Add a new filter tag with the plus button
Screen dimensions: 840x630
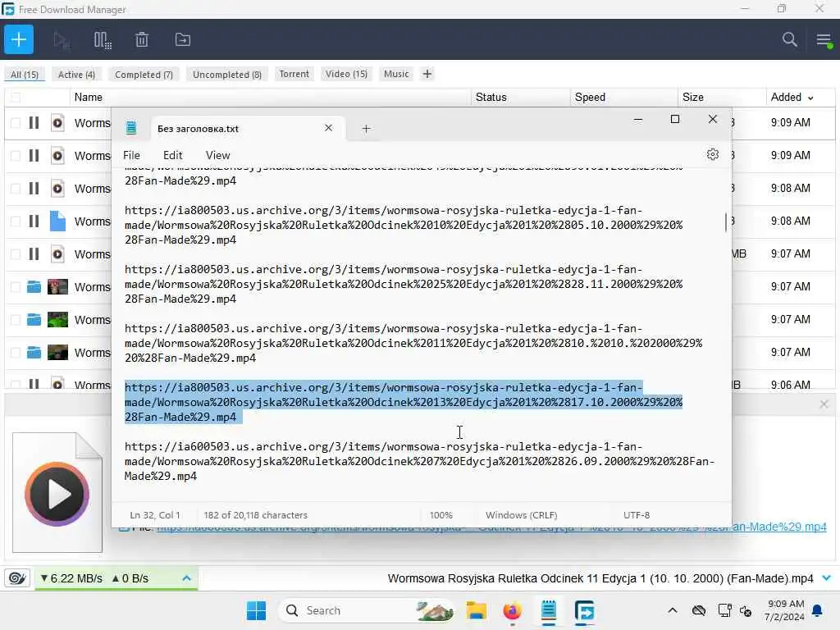[x=427, y=74]
